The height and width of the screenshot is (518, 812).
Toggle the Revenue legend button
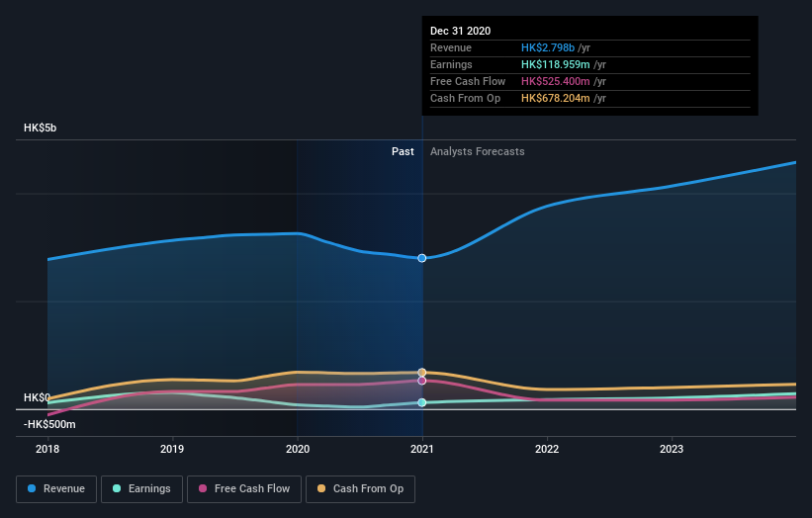point(56,489)
